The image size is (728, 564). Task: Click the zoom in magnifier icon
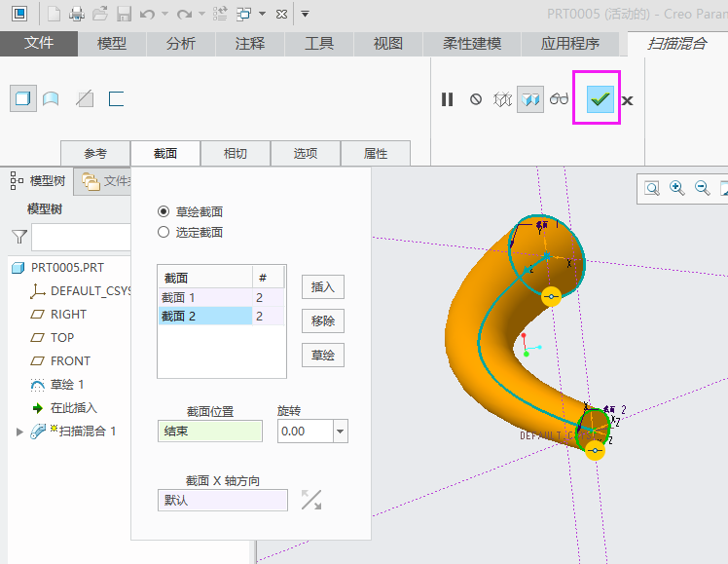(x=676, y=188)
